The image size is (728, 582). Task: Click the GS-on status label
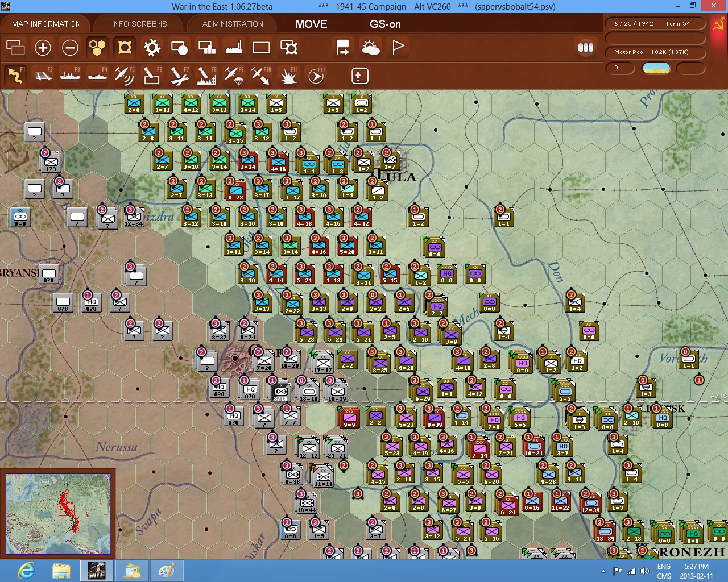point(385,24)
